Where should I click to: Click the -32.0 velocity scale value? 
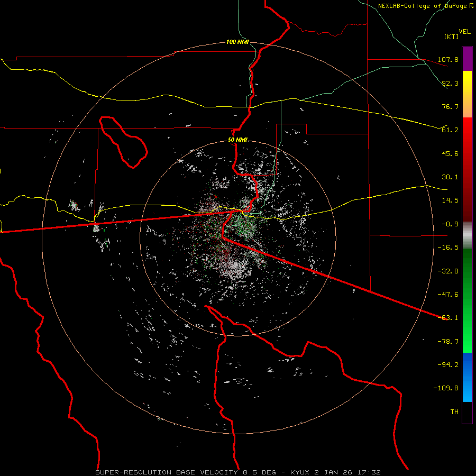coord(448,271)
